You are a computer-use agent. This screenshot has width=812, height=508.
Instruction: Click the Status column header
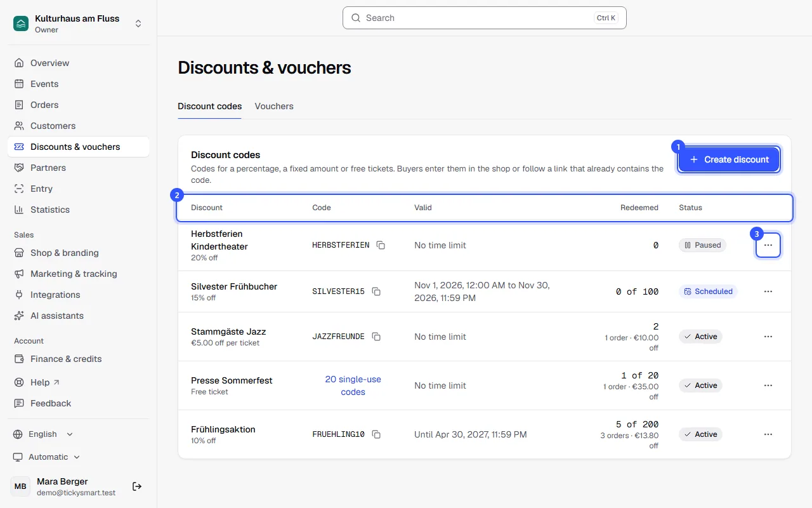[x=690, y=208]
